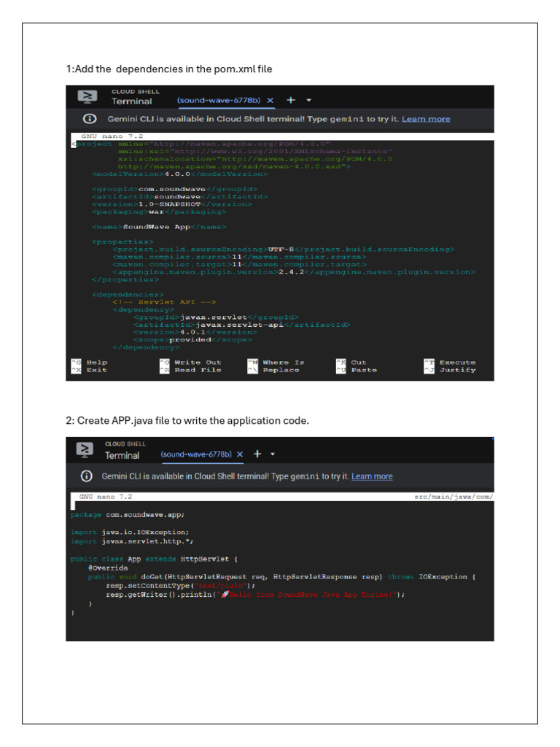The width and height of the screenshot is (560, 747).
Task: Click the 'Terminal' label in the second Cloud Shell
Action: [x=122, y=455]
